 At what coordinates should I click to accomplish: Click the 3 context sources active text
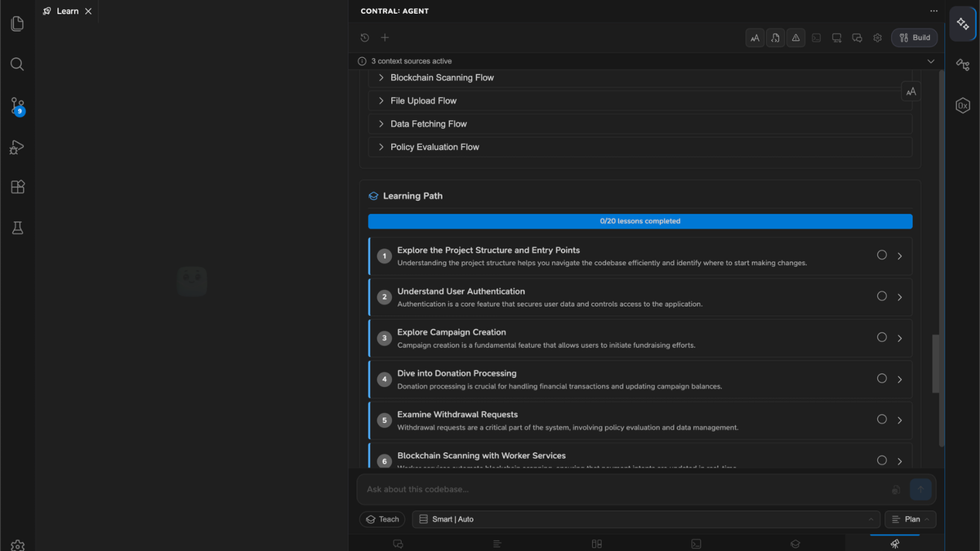click(411, 61)
